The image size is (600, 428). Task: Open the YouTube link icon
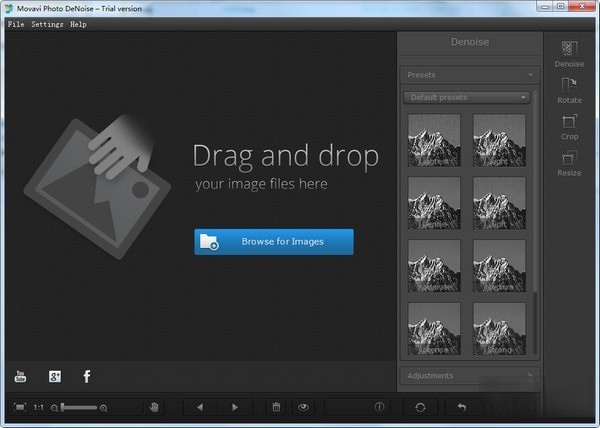coord(20,376)
